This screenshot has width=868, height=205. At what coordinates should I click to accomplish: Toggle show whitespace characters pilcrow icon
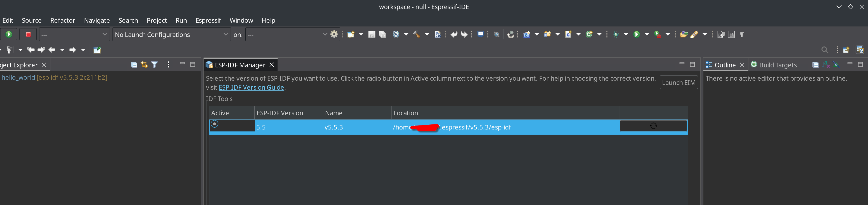742,34
